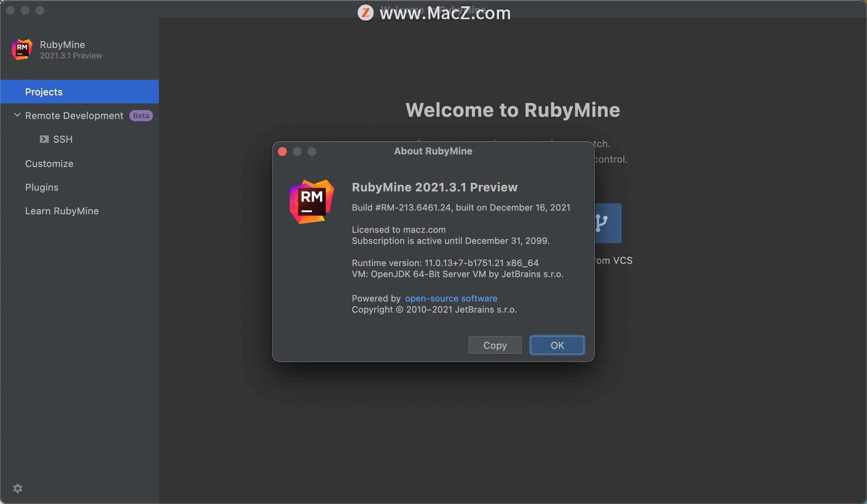Click the RubyMine logo in the sidebar header
The image size is (867, 504).
22,49
